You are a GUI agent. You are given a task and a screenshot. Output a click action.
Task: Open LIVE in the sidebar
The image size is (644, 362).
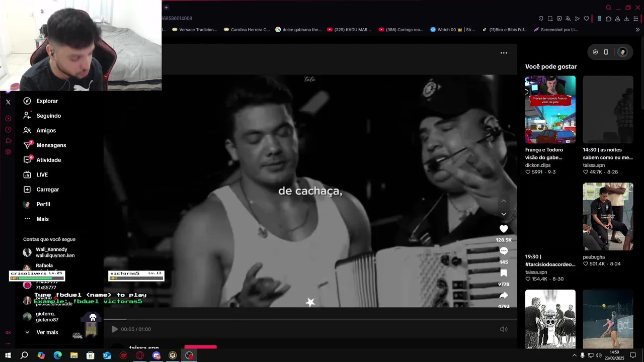point(36,175)
